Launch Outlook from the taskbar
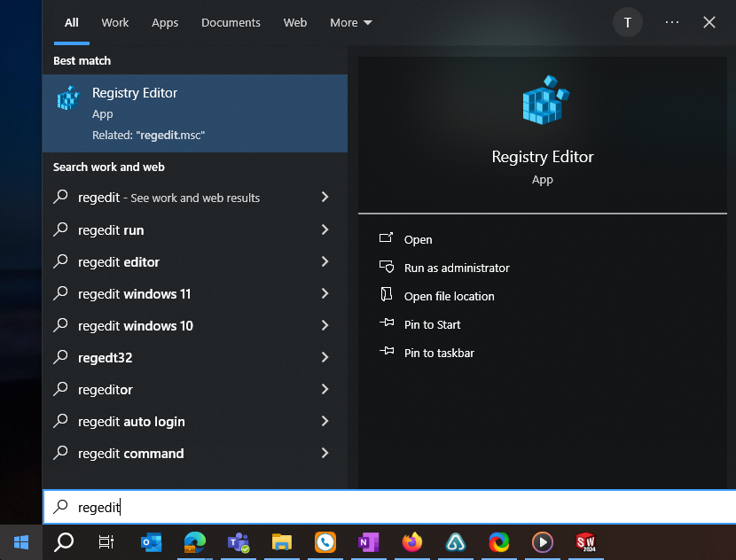This screenshot has width=736, height=560. (x=151, y=542)
